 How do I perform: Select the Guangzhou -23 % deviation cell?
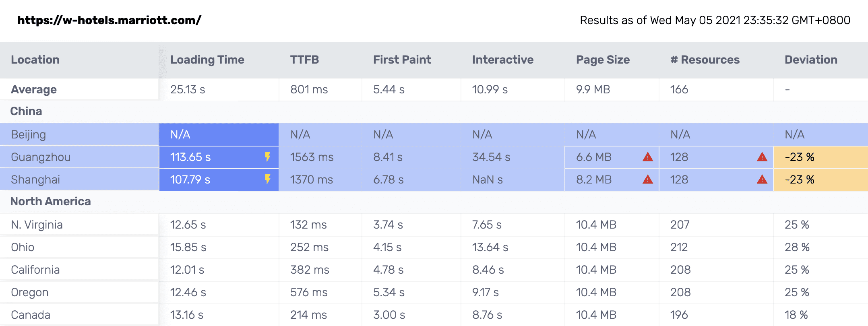(820, 157)
